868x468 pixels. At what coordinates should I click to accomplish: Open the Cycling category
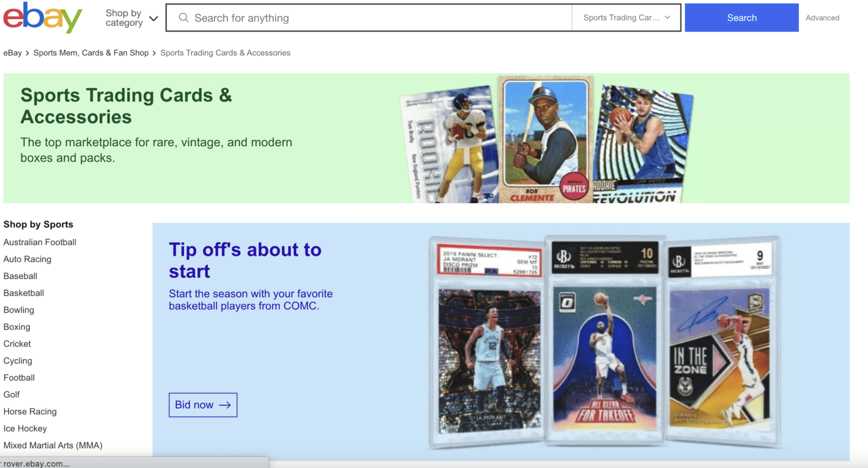click(x=18, y=361)
